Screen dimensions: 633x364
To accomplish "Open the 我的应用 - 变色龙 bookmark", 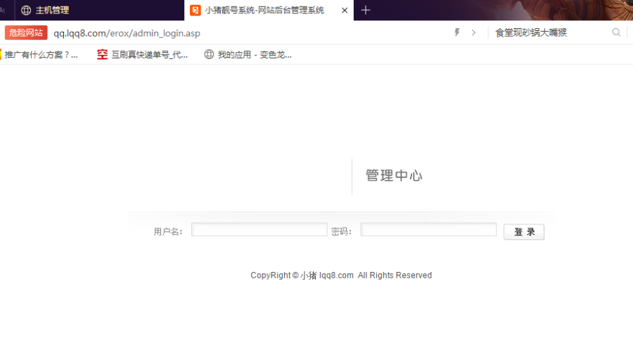I will pyautogui.click(x=248, y=55).
